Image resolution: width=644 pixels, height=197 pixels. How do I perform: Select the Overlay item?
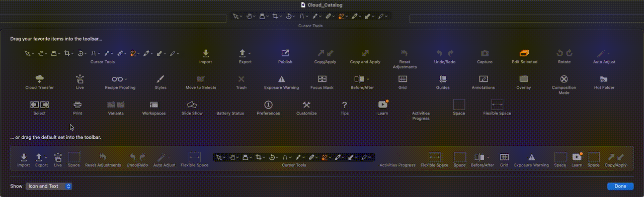[x=524, y=82]
